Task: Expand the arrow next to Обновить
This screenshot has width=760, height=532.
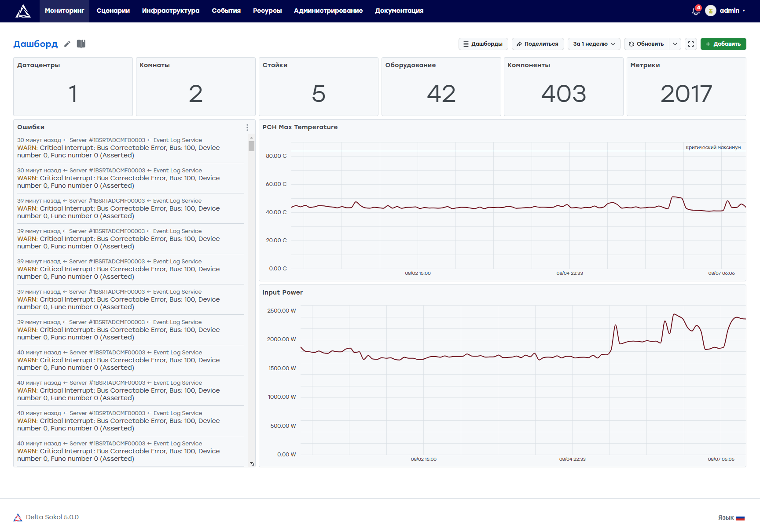Action: click(675, 44)
